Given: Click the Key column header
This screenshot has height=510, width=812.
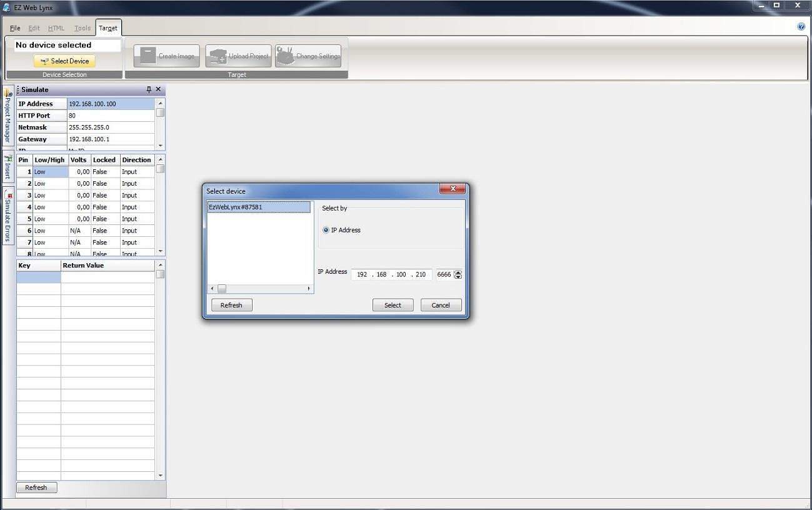Looking at the screenshot, I should coord(39,266).
